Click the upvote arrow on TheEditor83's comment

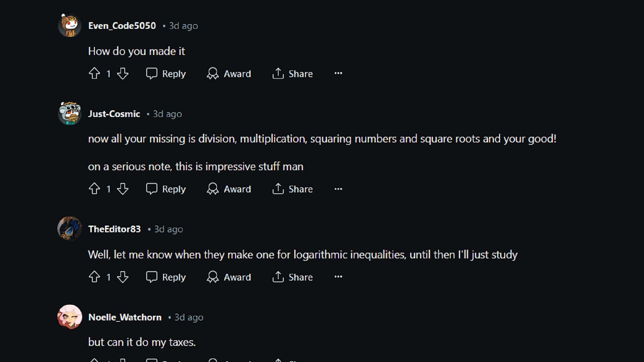(94, 277)
